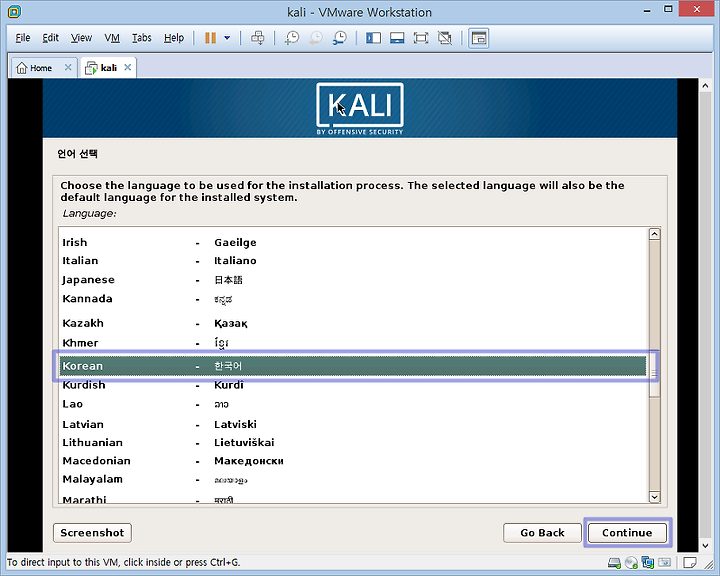Open the VM menu

(112, 38)
